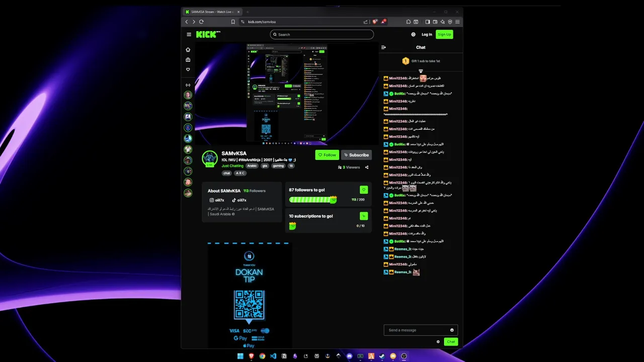Click the site settings icon in address bar

243,22
